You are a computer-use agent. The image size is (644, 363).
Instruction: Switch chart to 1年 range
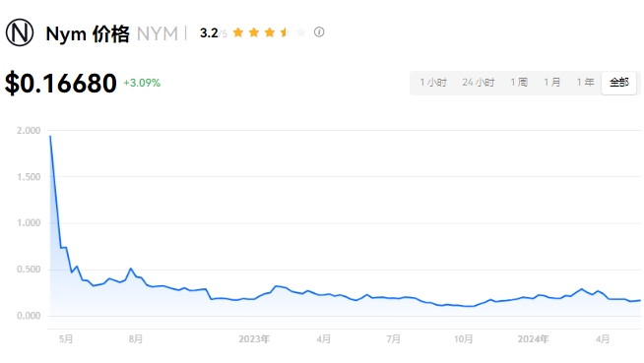585,83
